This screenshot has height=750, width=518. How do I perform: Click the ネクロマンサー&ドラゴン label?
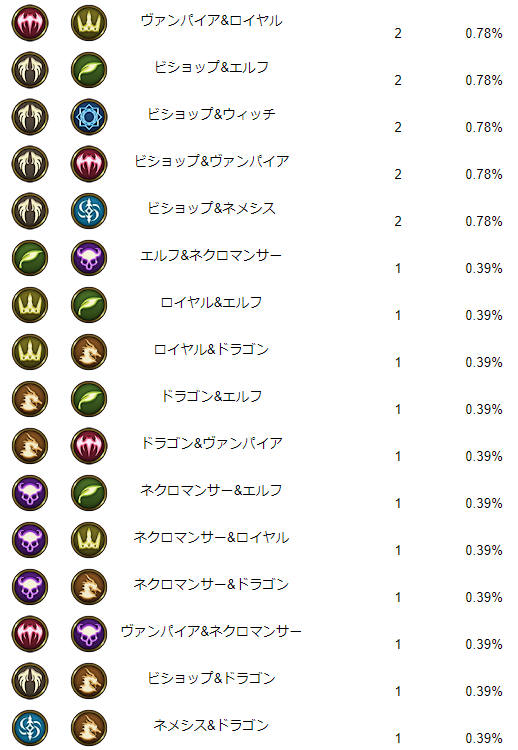pos(211,584)
